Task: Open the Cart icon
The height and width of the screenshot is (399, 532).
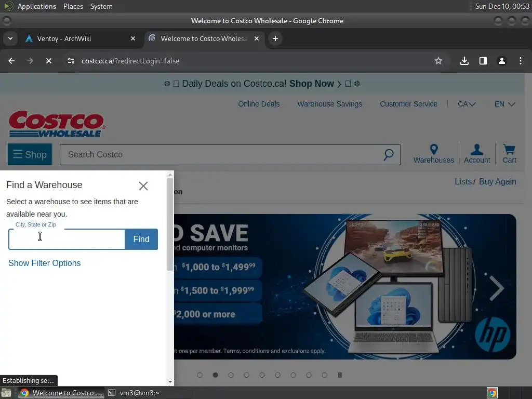Action: (x=509, y=154)
